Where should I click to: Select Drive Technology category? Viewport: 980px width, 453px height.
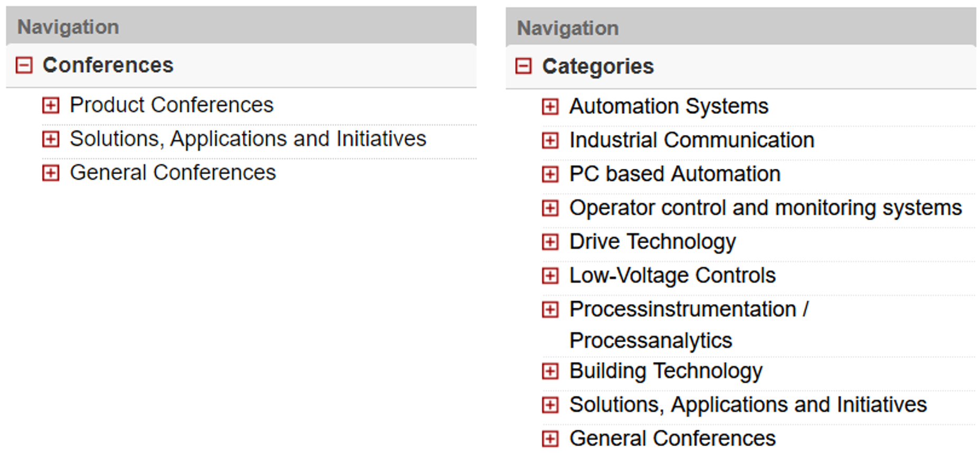tap(652, 242)
